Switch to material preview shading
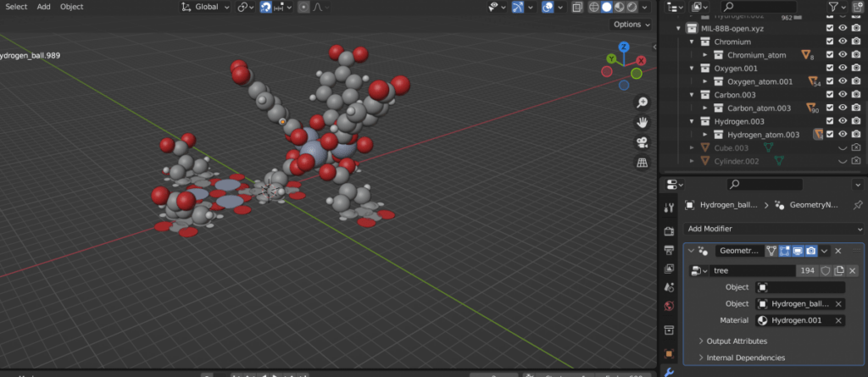Viewport: 868px width, 377px height. [620, 7]
